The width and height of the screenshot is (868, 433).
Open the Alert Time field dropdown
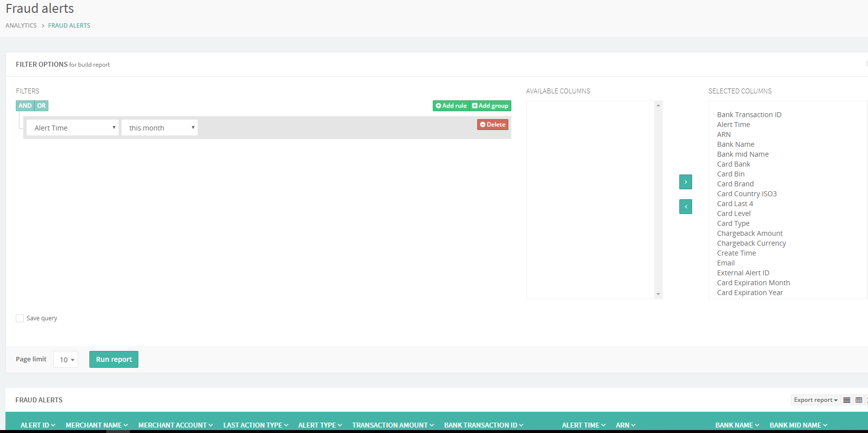(73, 128)
